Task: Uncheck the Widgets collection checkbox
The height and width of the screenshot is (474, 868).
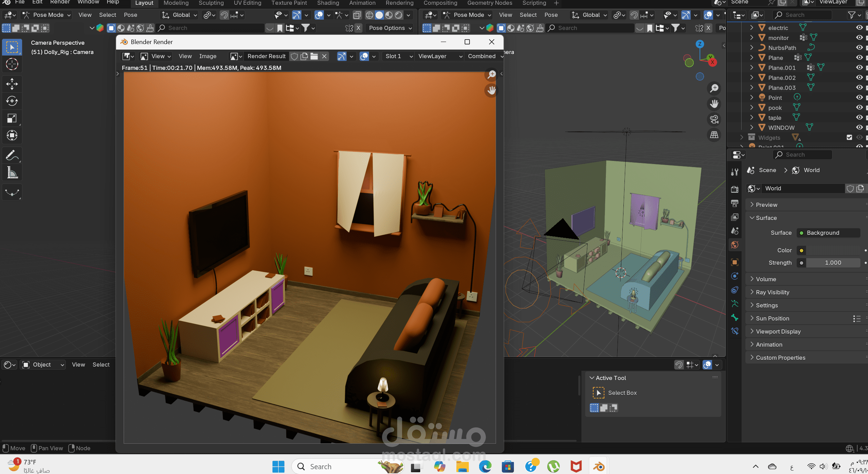Action: click(x=849, y=137)
